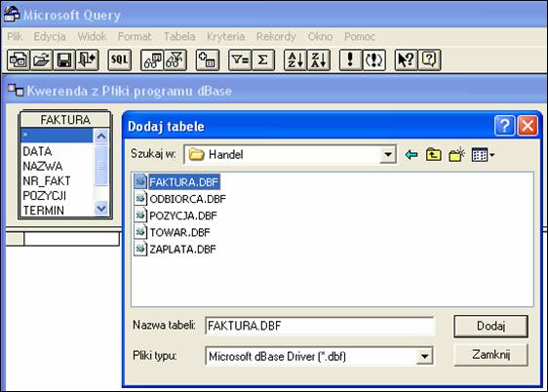Click the Save query floppy icon

click(x=64, y=60)
